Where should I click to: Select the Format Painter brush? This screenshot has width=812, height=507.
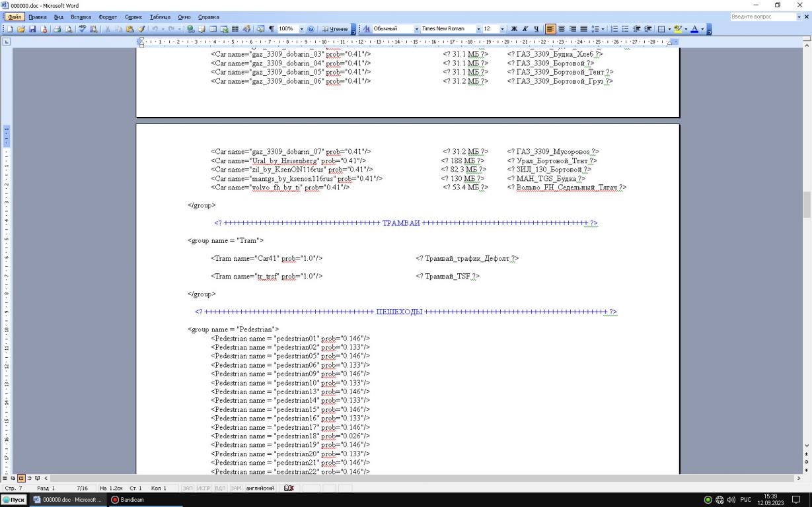pyautogui.click(x=141, y=29)
